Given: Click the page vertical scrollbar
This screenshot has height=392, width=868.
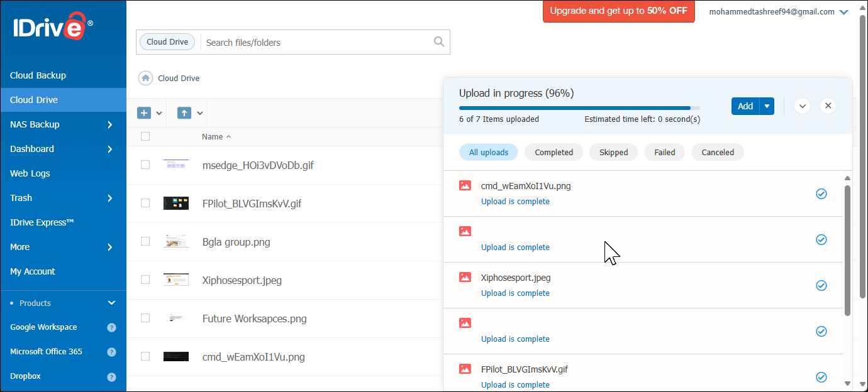Looking at the screenshot, I should point(863,157).
